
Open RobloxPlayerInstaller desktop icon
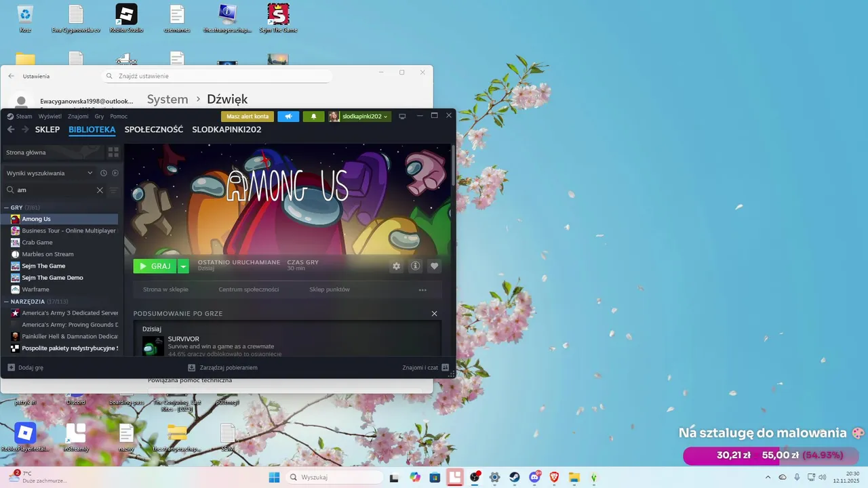(x=25, y=436)
